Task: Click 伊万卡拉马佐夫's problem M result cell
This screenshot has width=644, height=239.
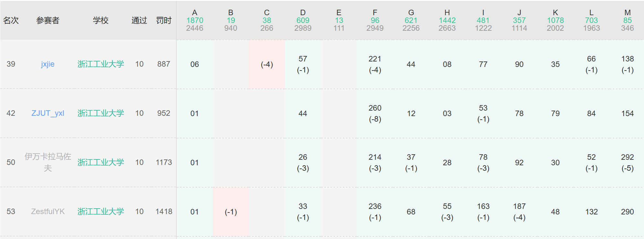Action: pos(627,163)
